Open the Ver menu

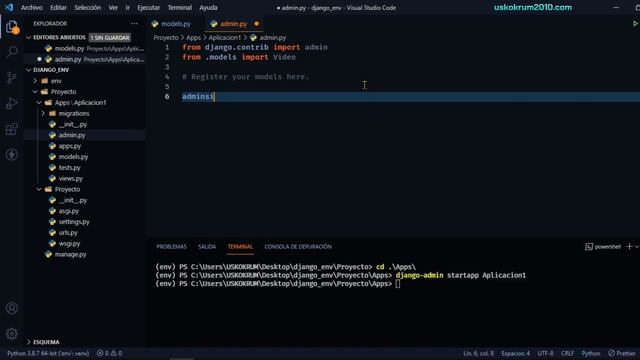click(x=113, y=7)
